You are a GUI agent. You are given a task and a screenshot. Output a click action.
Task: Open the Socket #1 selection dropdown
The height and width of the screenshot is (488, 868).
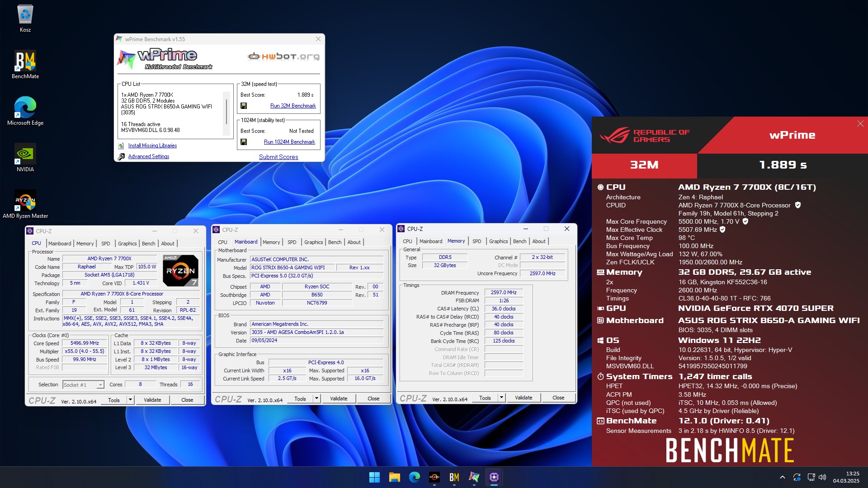coord(83,385)
